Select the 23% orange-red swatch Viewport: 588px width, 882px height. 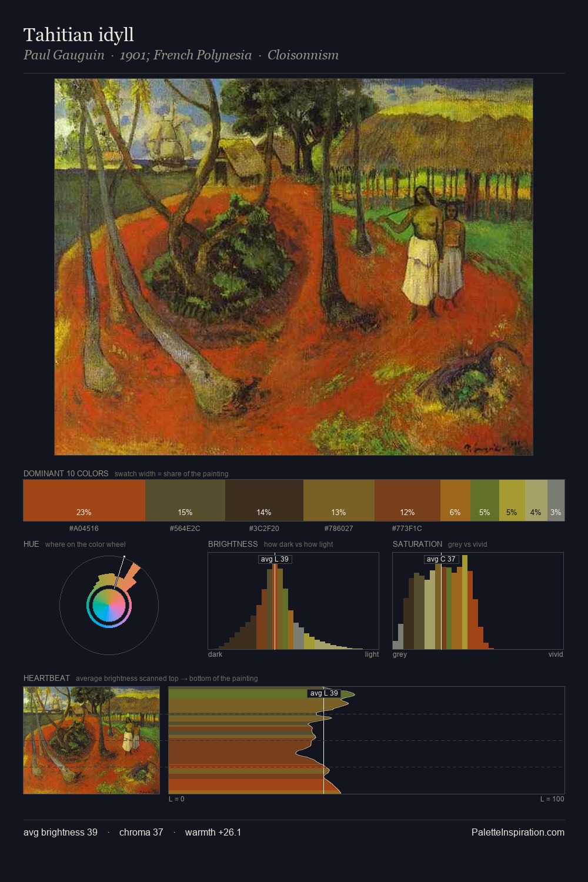coord(84,500)
